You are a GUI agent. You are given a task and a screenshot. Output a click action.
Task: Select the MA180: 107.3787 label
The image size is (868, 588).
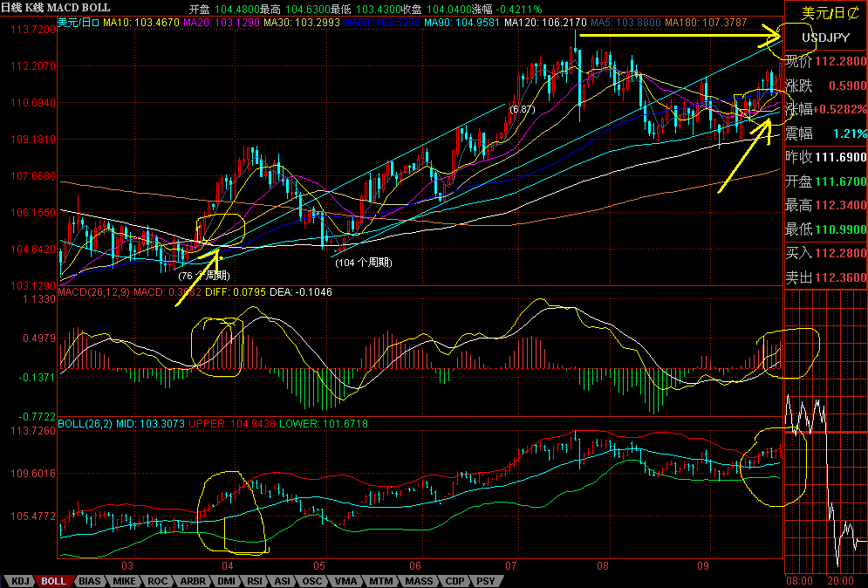tap(706, 23)
